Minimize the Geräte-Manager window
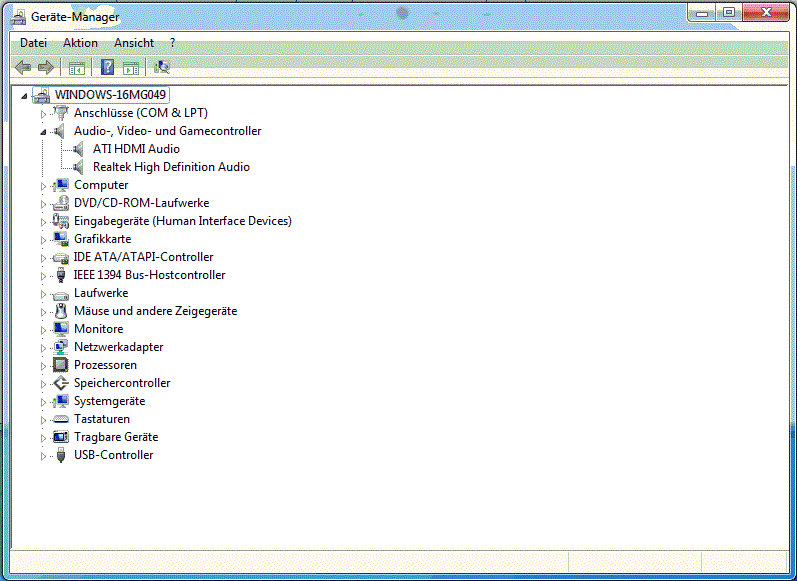797x581 pixels. pos(702,13)
